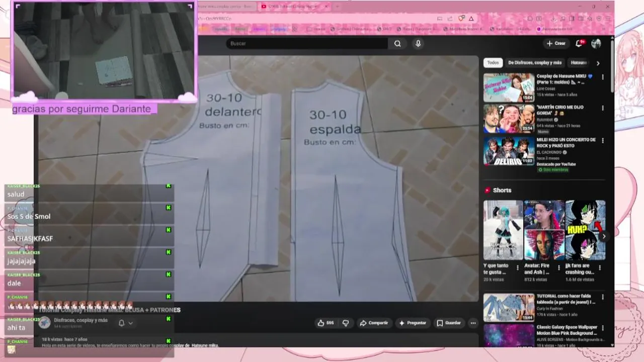The width and height of the screenshot is (644, 362).
Task: Save video using the Guardar button
Action: tap(449, 323)
